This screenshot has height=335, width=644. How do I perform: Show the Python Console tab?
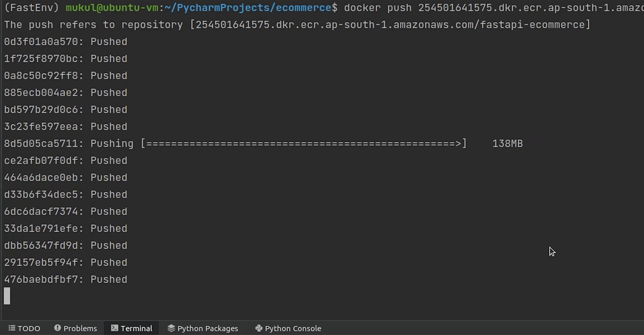tap(293, 329)
